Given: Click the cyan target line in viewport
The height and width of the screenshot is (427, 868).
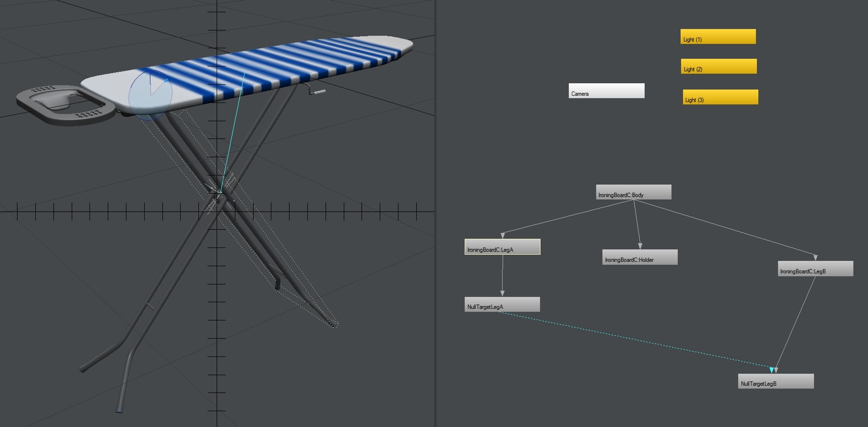Looking at the screenshot, I should click(232, 133).
